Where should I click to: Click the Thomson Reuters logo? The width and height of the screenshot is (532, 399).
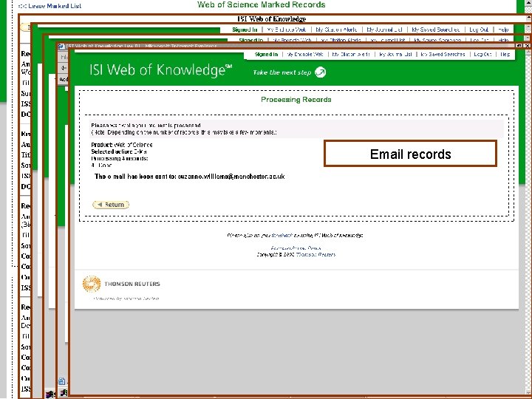[x=121, y=284]
